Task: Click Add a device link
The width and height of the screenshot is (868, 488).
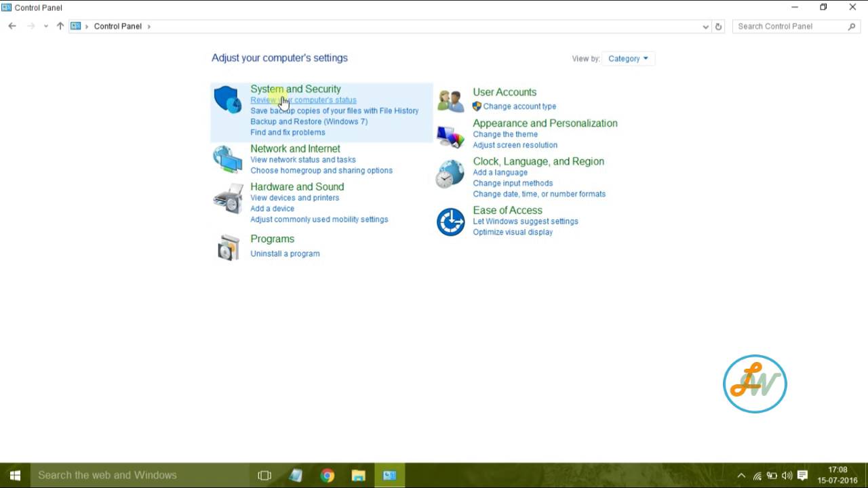Action: click(272, 209)
